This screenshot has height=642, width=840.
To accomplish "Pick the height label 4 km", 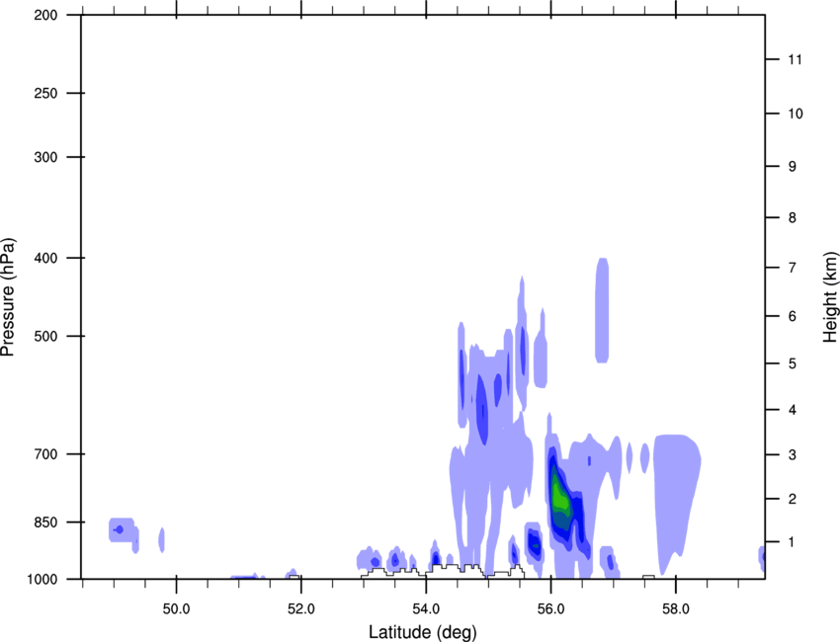I will 793,410.
